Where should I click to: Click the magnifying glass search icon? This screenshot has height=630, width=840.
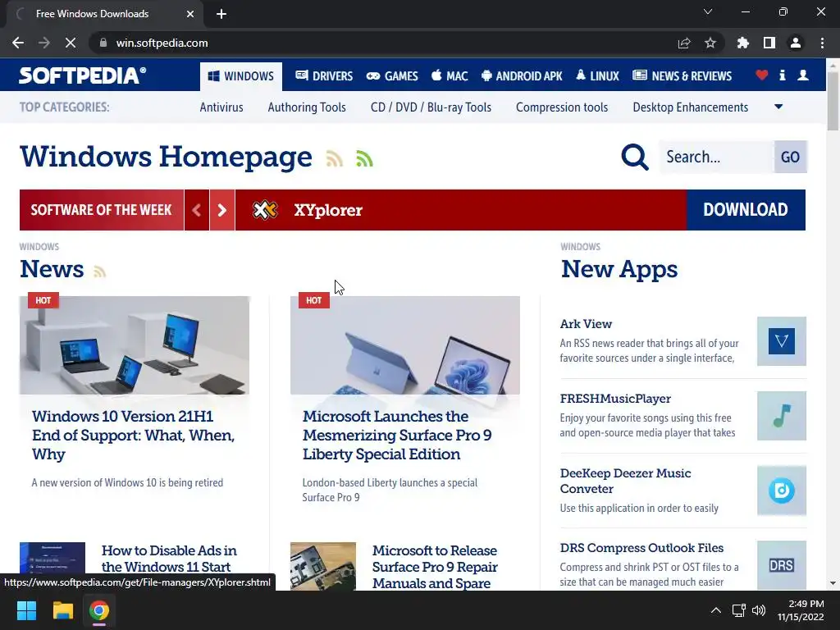635,157
